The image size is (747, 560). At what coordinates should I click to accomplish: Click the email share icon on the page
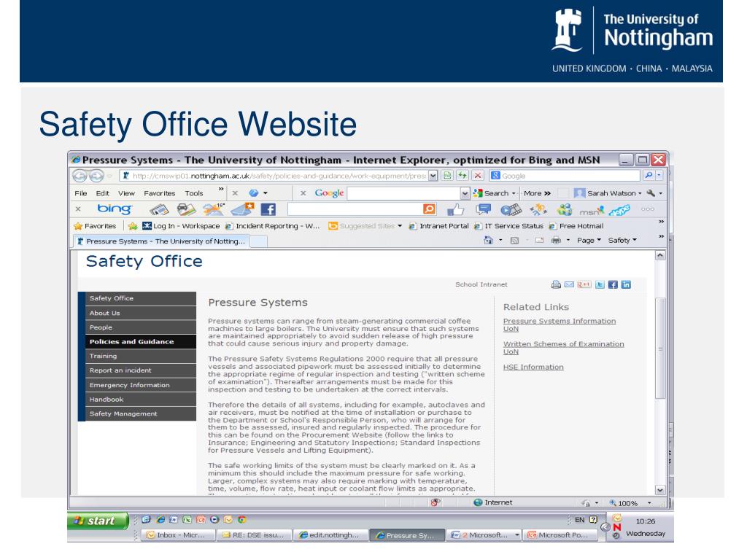coord(569,285)
